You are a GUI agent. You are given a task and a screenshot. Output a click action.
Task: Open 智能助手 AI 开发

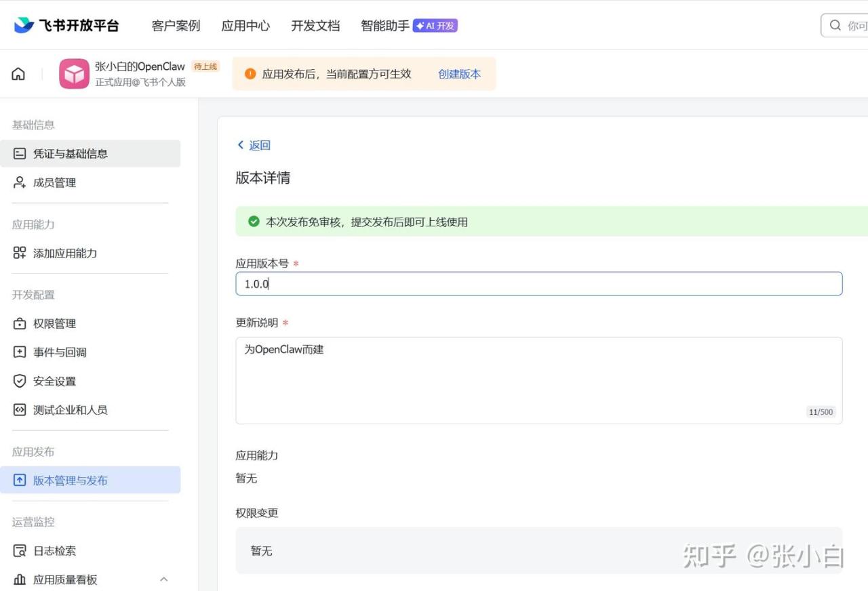click(409, 26)
